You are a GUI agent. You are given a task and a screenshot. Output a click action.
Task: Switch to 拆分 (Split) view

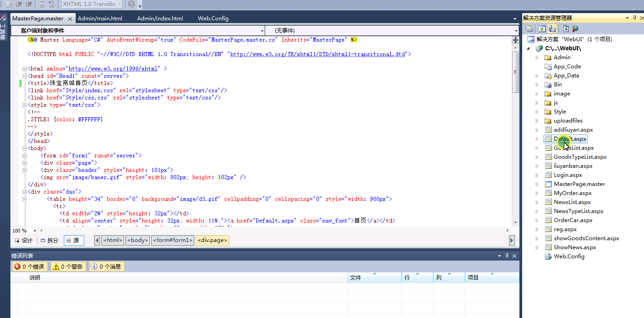coord(49,241)
